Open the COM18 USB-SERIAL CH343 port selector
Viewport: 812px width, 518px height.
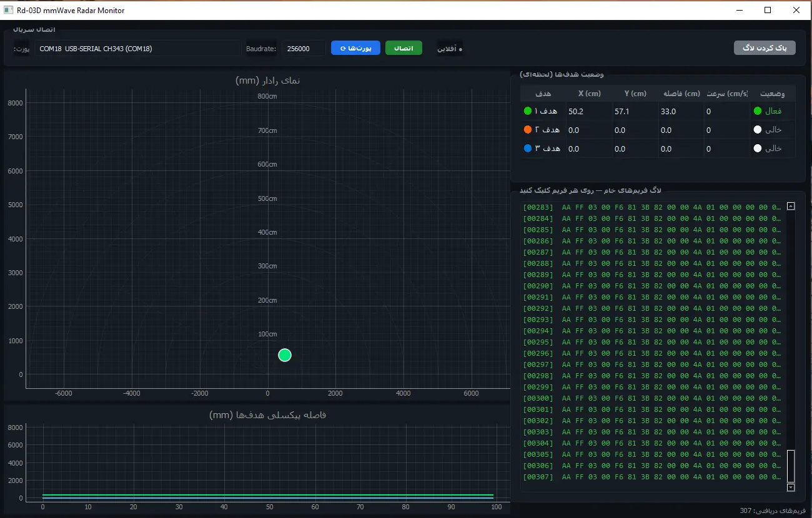[x=137, y=48]
